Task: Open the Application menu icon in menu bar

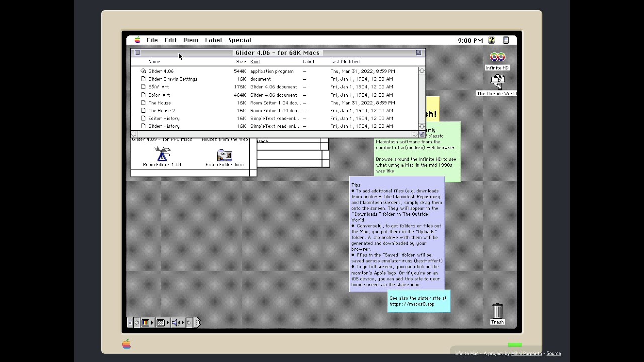Action: pos(506,40)
